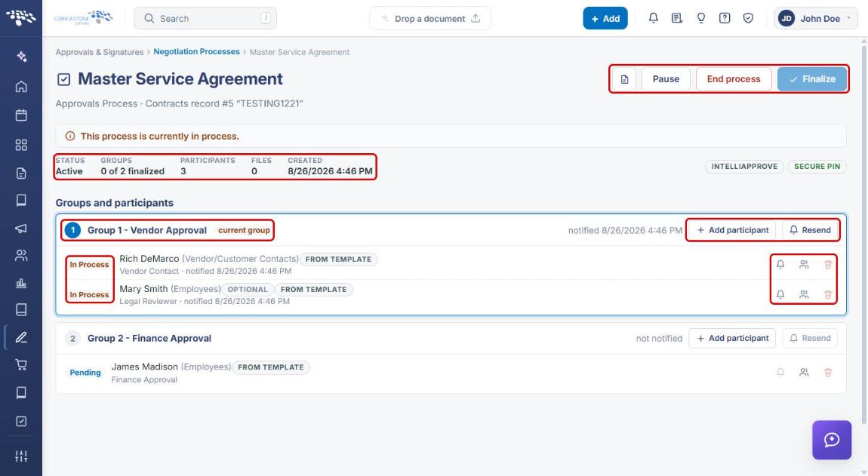The image size is (868, 476).
Task: Click Group 2 - Finance Approval heading
Action: click(149, 338)
